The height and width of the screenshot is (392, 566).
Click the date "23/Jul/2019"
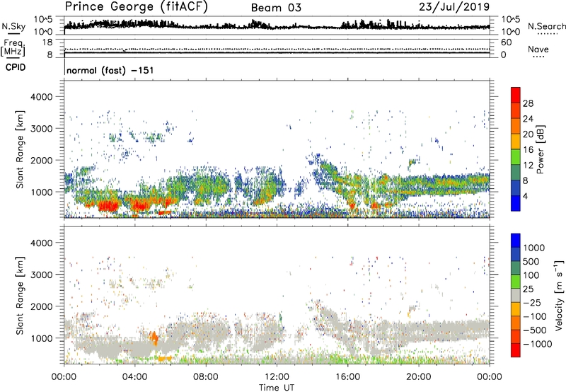tap(454, 7)
